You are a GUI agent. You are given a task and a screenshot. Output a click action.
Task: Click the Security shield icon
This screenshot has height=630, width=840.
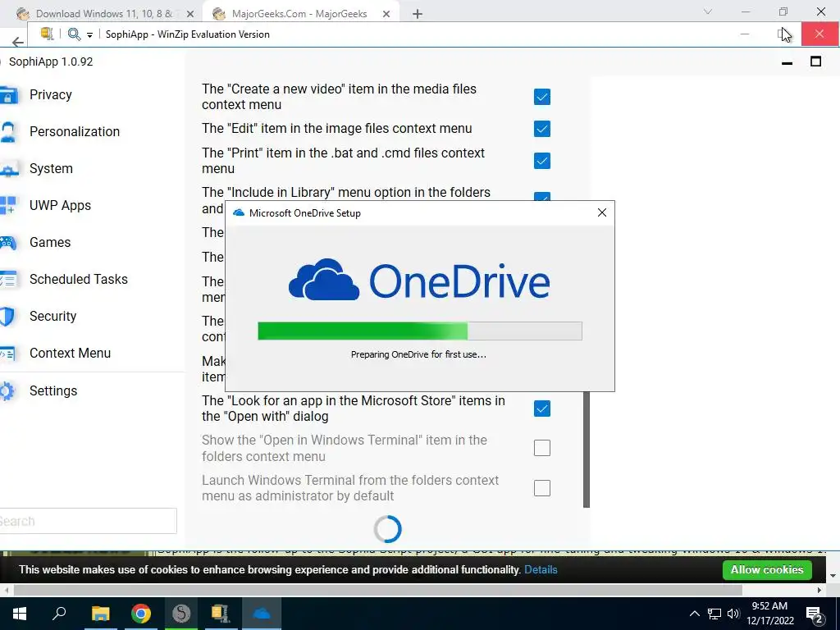[x=7, y=317]
